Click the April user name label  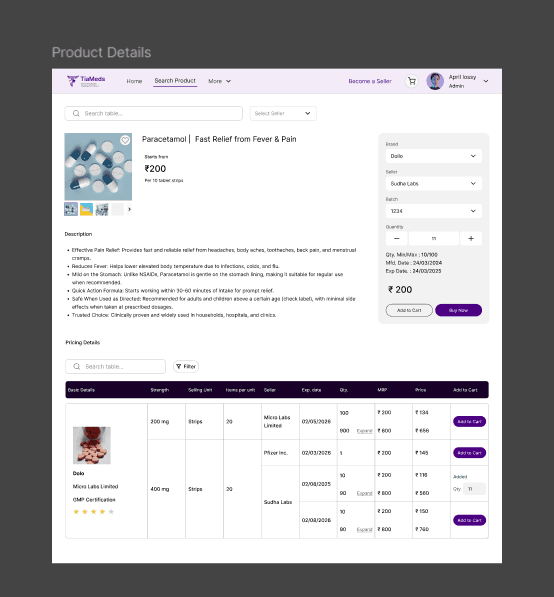pyautogui.click(x=463, y=77)
